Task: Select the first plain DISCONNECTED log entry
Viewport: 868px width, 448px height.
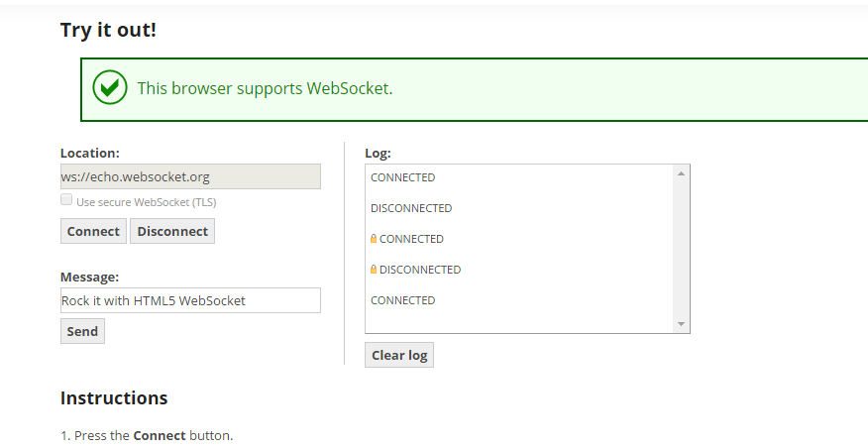Action: [x=411, y=208]
